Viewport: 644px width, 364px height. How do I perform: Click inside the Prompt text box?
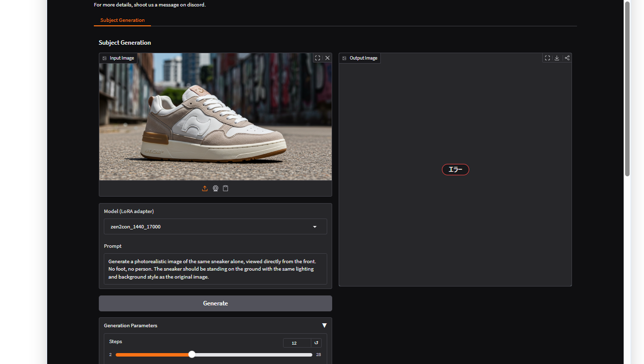coord(215,269)
